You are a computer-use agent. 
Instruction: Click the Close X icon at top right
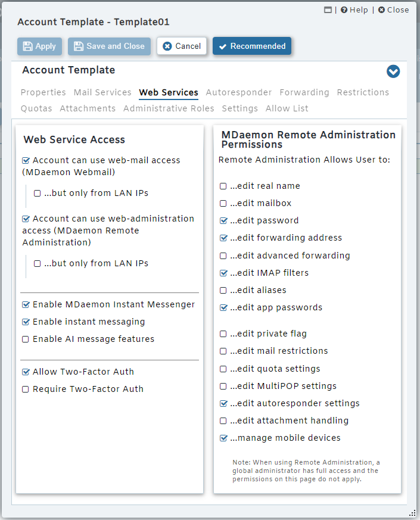(380, 10)
